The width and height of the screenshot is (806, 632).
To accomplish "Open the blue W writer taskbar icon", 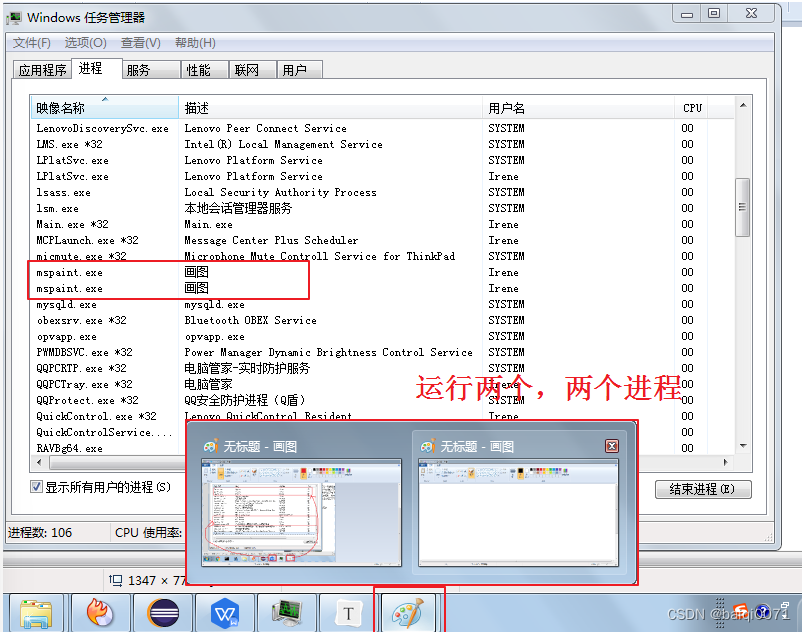I will (225, 613).
